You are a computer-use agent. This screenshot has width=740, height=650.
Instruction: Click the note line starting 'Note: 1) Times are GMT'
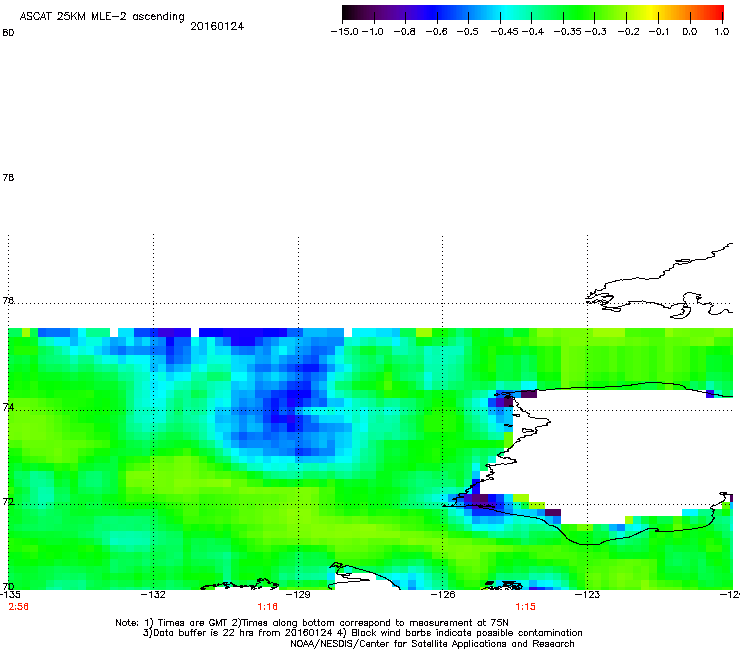point(312,623)
